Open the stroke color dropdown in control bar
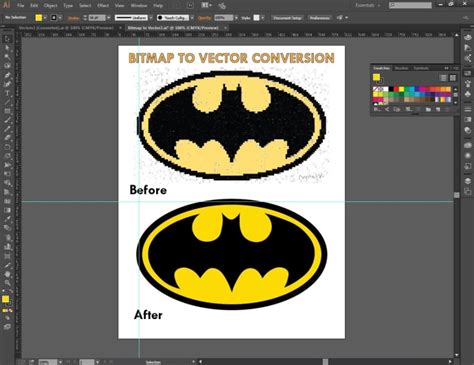This screenshot has width=474, height=365. coord(60,18)
